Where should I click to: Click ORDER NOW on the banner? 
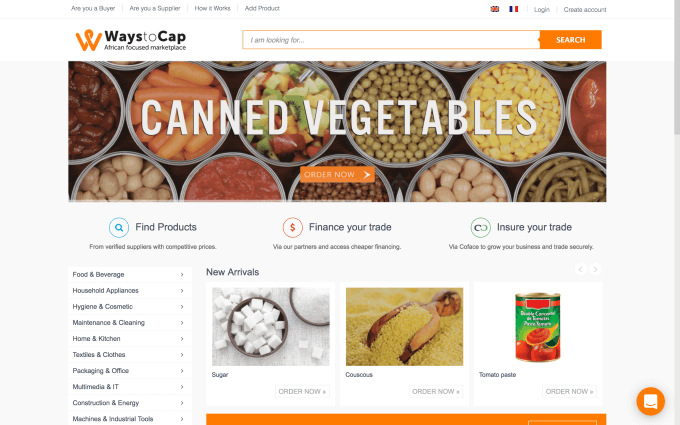coord(337,174)
